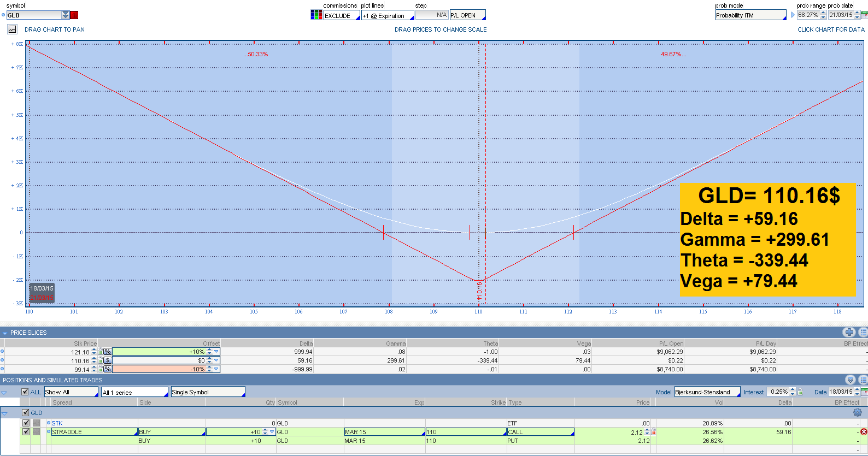Open the MAR 15 expiration dropdown on the STRADDLE row
The width and height of the screenshot is (868, 456).
point(385,432)
